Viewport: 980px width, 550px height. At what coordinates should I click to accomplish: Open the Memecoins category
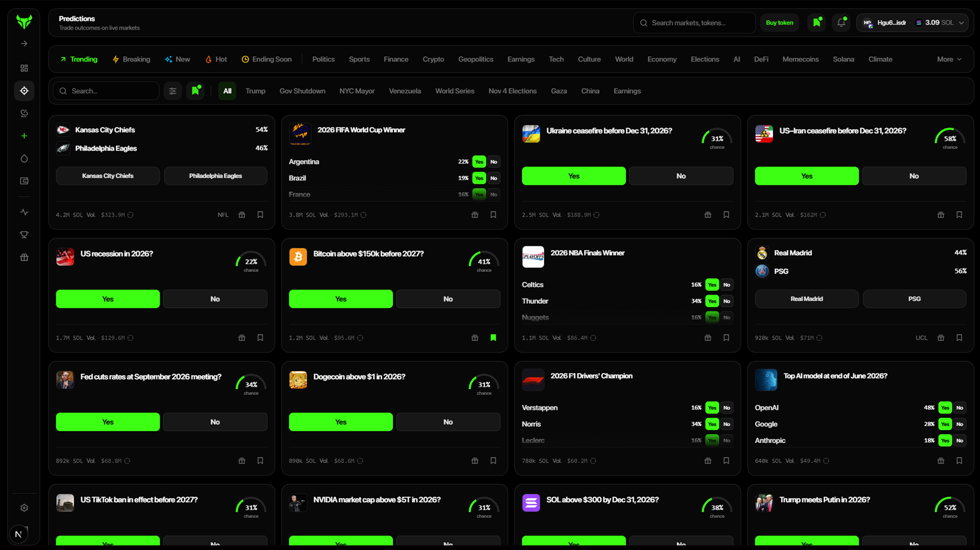pos(800,59)
